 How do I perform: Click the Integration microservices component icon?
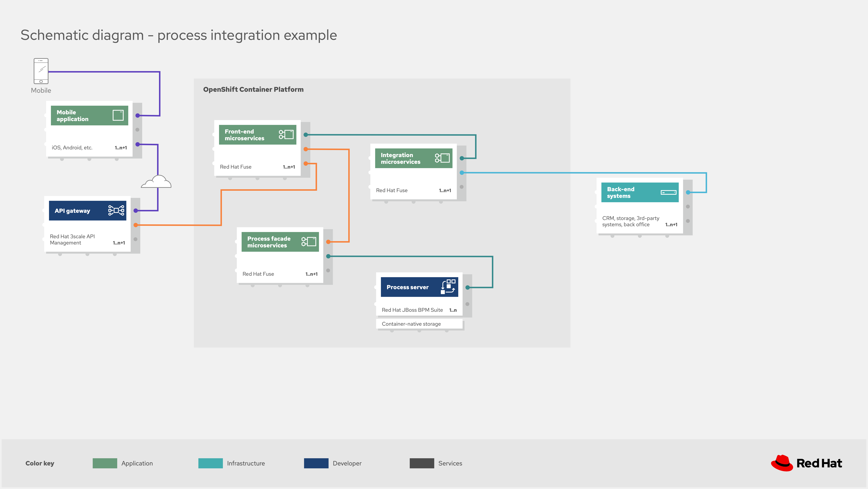442,158
